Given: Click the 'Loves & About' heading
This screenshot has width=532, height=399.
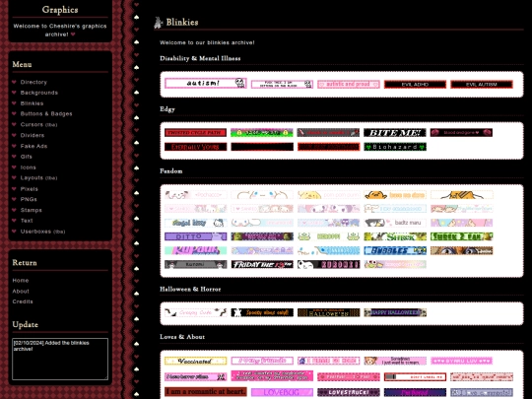Looking at the screenshot, I should tap(182, 337).
